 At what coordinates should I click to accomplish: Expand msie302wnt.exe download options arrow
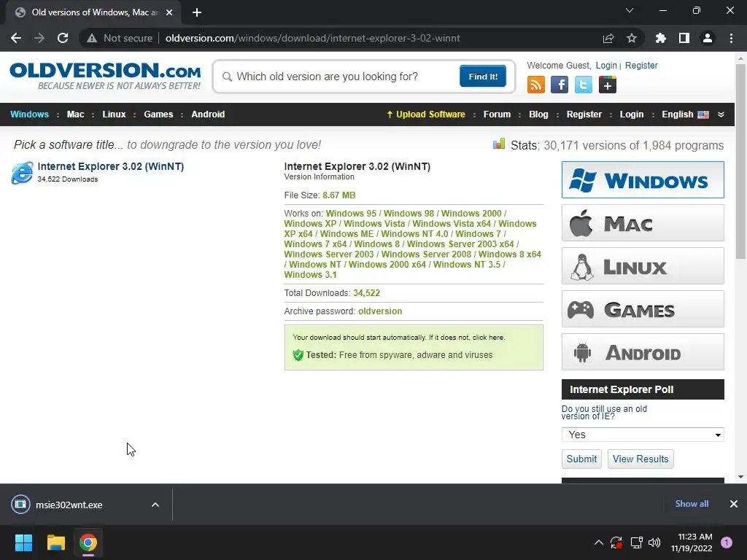tap(155, 505)
